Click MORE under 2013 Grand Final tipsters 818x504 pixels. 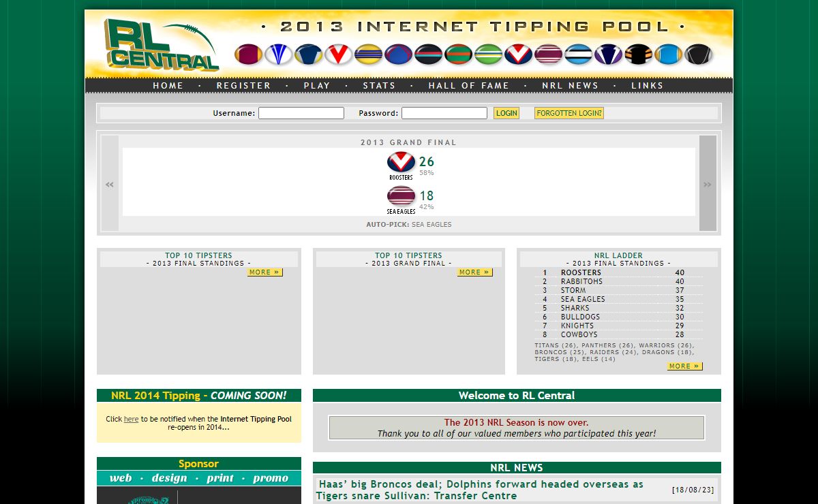pyautogui.click(x=474, y=272)
